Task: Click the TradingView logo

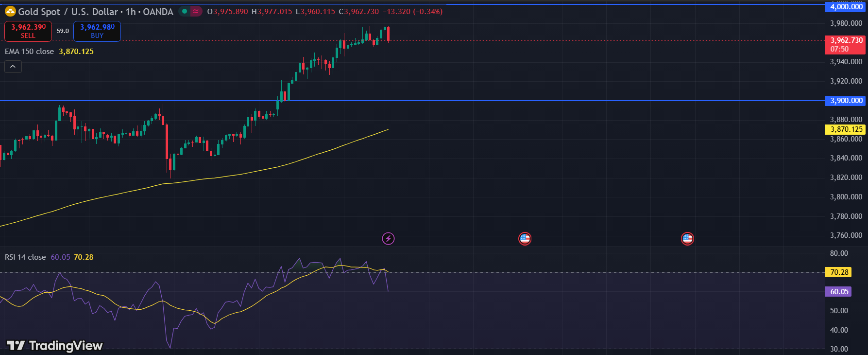Action: coord(54,345)
